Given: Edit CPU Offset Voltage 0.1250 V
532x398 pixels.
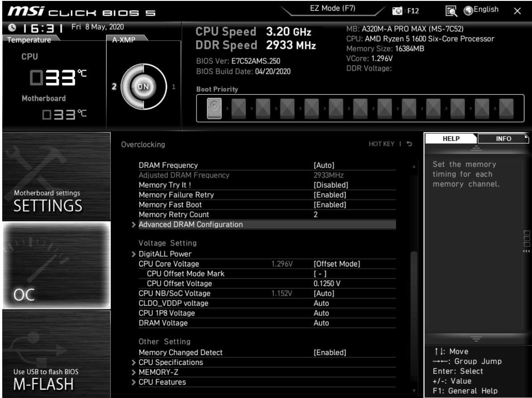Looking at the screenshot, I should 267,284.
